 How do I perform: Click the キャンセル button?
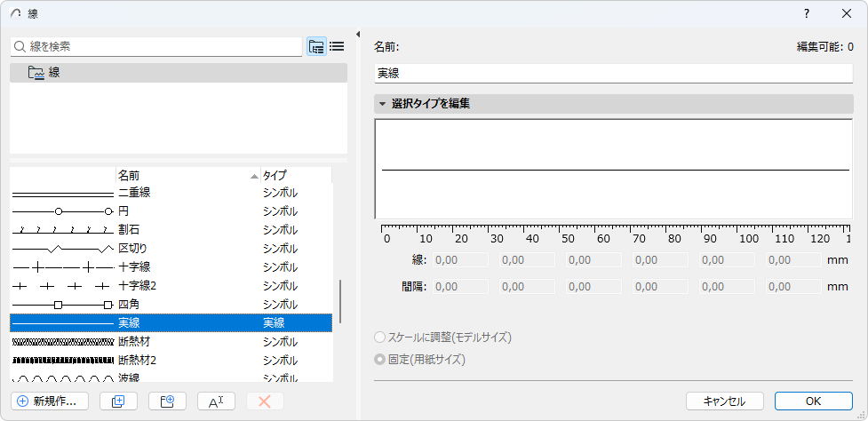(x=725, y=401)
